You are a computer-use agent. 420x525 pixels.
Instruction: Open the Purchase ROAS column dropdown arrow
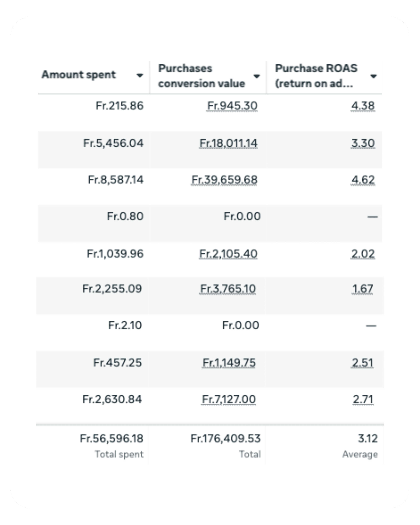tap(373, 77)
